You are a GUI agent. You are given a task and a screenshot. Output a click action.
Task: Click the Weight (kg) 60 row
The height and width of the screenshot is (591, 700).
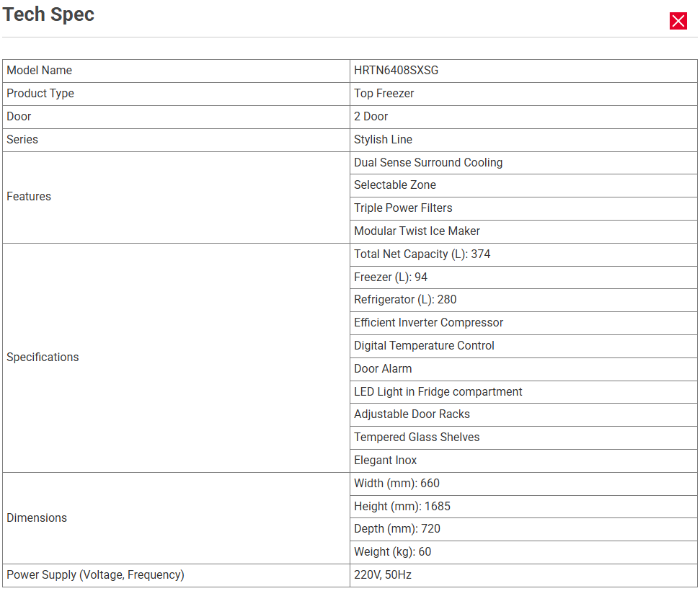[392, 552]
